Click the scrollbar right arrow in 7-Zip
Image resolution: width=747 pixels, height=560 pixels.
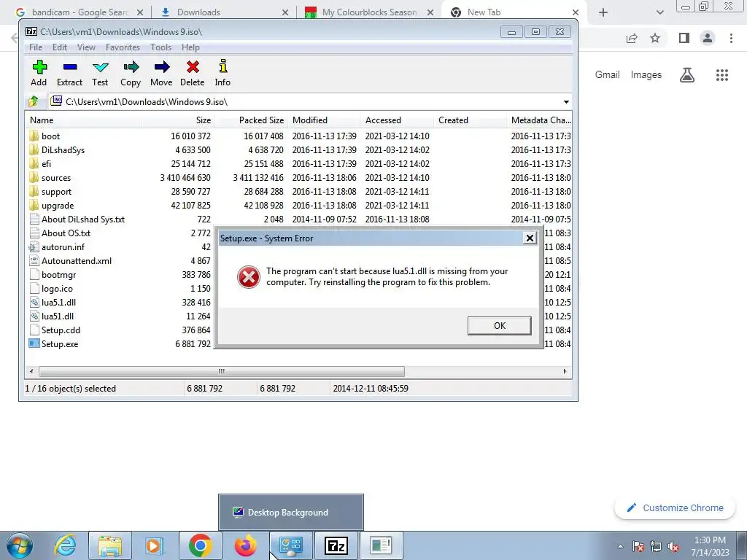coord(565,371)
